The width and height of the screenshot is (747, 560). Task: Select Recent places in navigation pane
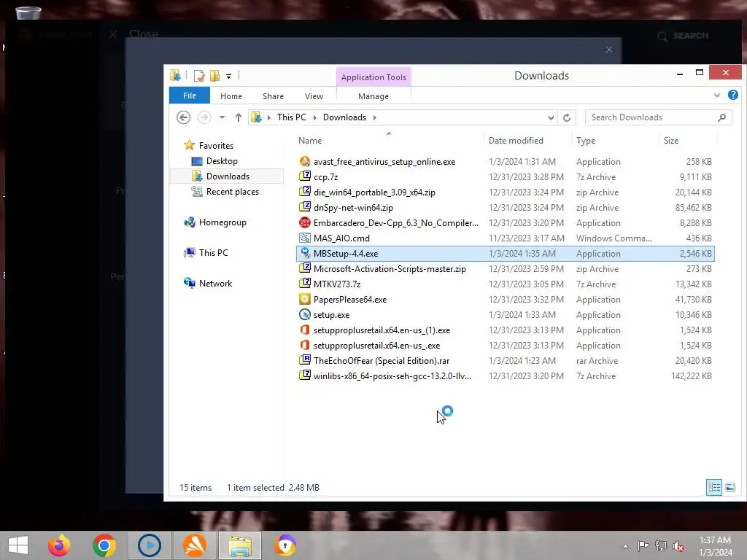[233, 192]
